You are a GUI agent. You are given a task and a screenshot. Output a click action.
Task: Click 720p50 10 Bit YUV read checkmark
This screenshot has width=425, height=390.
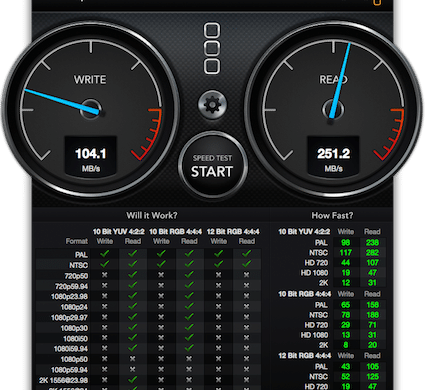coord(133,275)
